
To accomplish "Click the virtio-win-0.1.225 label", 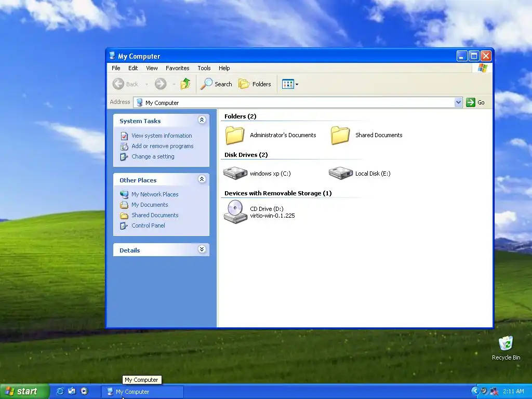I will [x=272, y=216].
